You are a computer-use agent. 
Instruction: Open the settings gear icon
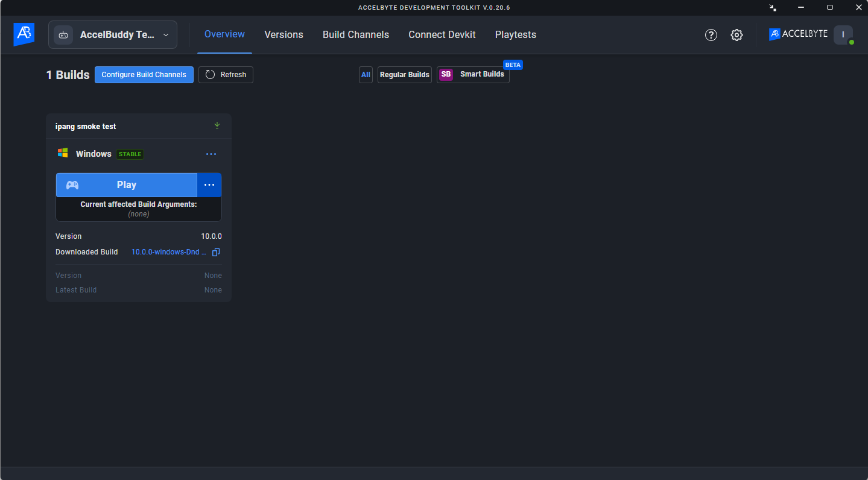[x=737, y=35]
